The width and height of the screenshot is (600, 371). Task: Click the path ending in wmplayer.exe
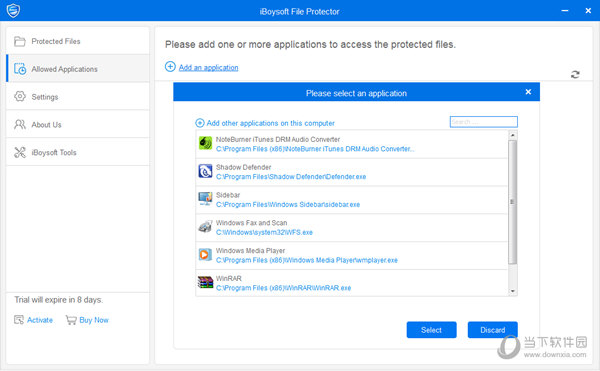307,260
